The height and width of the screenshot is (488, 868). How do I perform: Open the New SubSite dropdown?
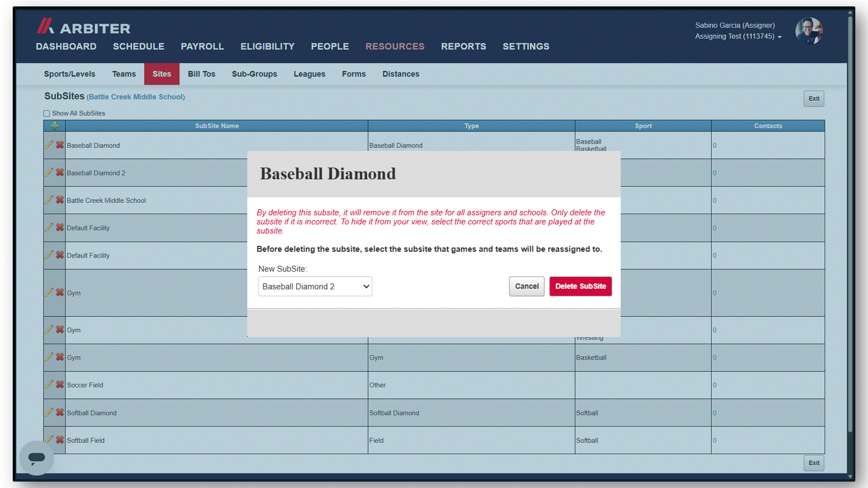315,286
